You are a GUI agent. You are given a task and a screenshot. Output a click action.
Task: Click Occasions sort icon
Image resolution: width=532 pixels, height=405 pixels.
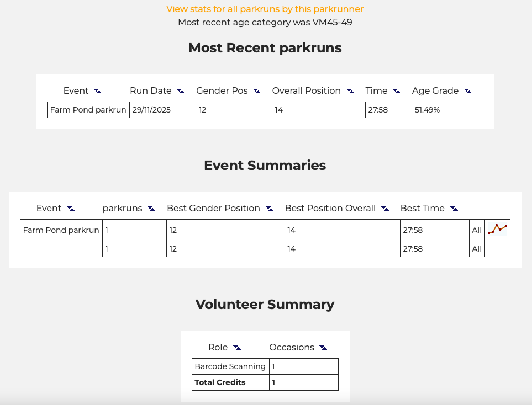(x=323, y=348)
